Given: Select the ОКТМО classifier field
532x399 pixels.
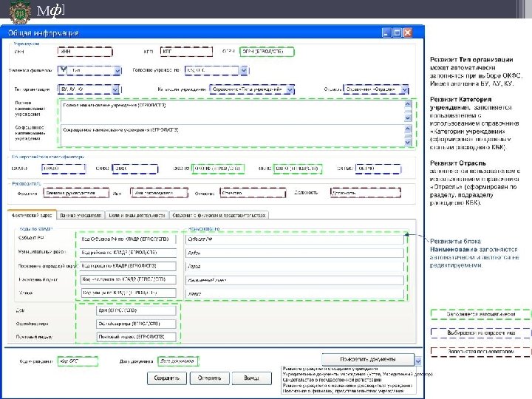Looking at the screenshot, I should coord(378,168).
